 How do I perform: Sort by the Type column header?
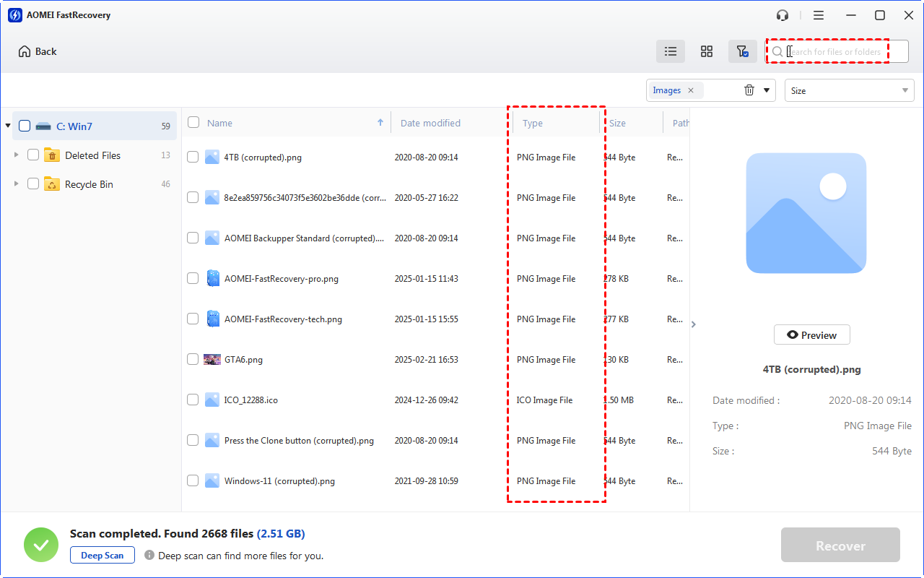(533, 123)
